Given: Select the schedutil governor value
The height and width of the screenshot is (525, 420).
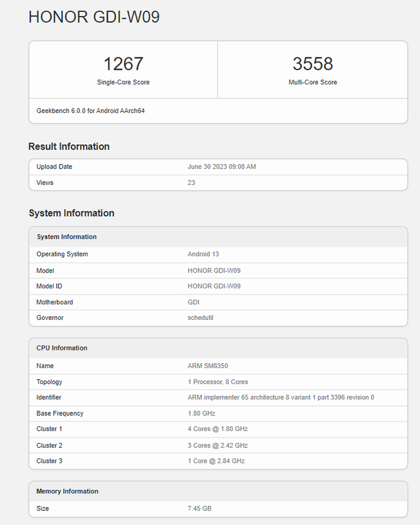Looking at the screenshot, I should [200, 317].
